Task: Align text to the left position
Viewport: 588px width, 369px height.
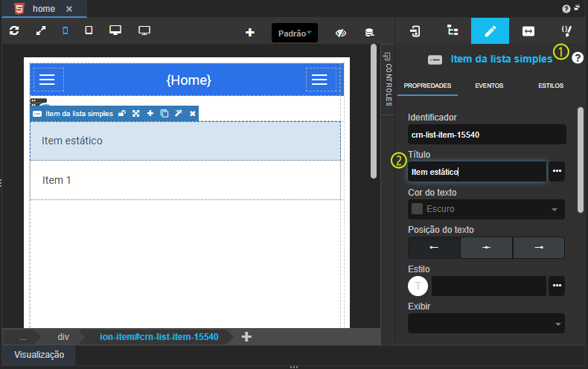Action: [x=434, y=248]
